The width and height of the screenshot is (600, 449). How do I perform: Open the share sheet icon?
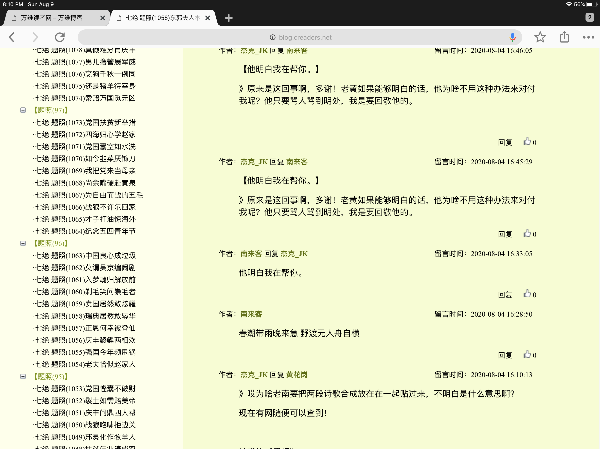pos(564,37)
